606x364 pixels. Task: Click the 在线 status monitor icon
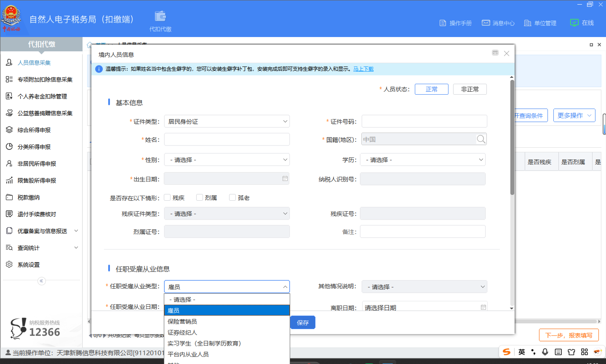click(x=574, y=23)
